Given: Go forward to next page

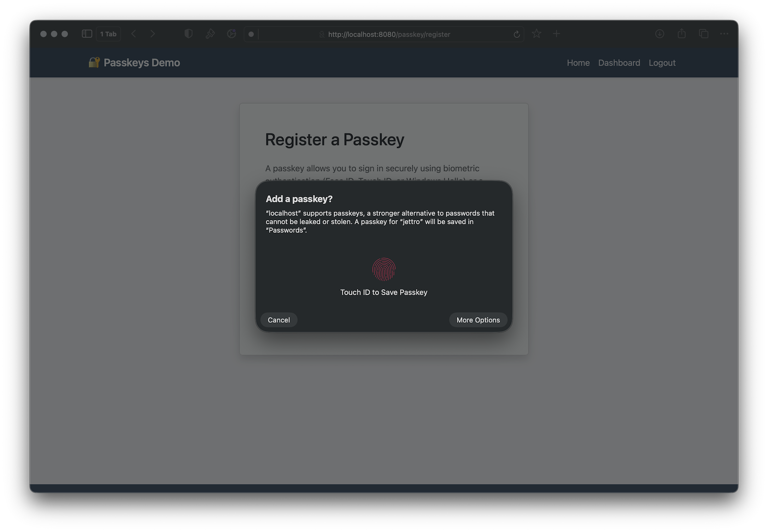Looking at the screenshot, I should 153,34.
